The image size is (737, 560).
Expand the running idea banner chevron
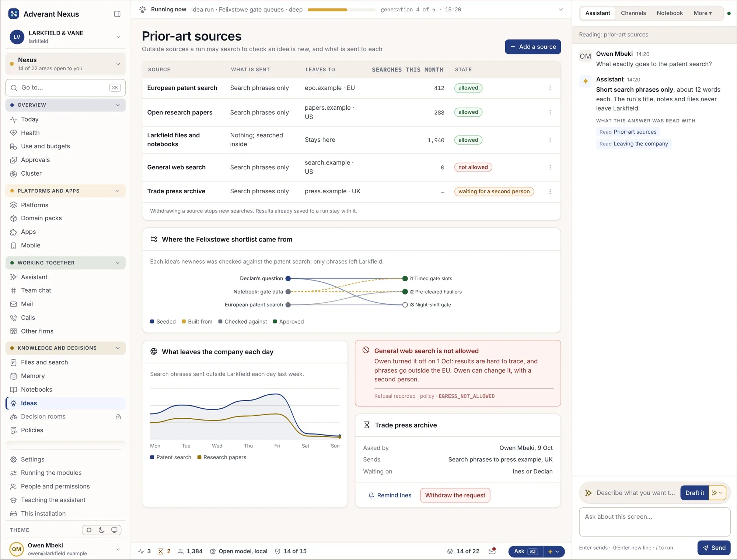pos(560,10)
